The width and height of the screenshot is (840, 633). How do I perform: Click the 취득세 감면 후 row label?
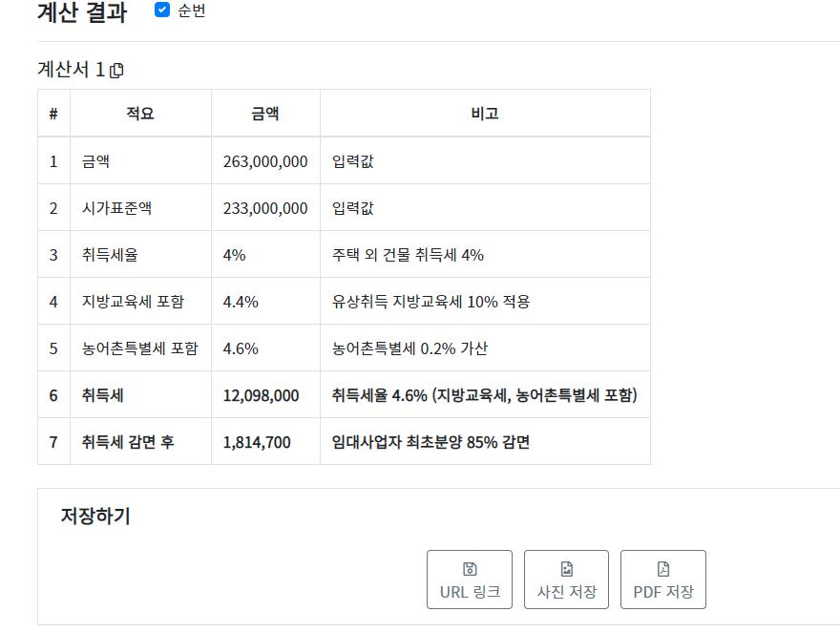pyautogui.click(x=128, y=442)
